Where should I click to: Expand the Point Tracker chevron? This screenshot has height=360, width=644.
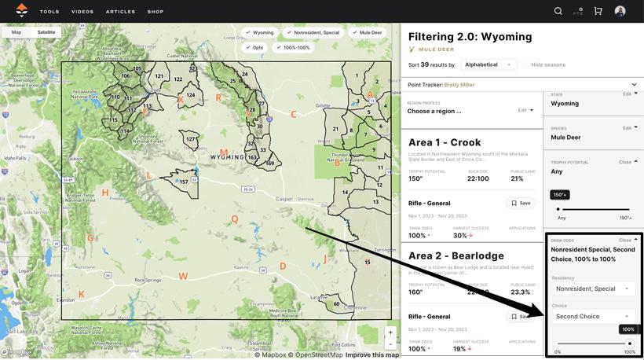coord(634,85)
